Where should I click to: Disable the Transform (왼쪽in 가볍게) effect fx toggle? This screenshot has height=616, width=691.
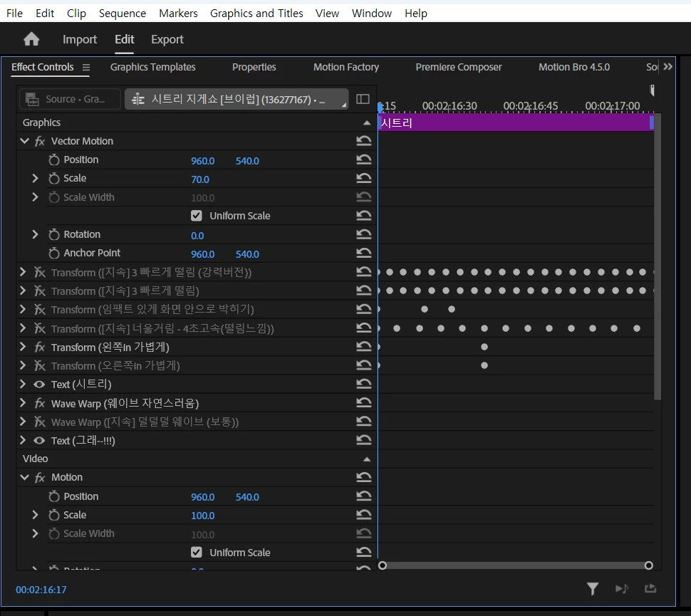pos(40,347)
